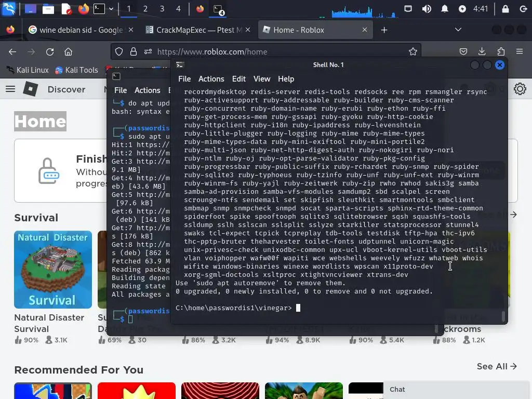
Task: Open the Save to Pocket button
Action: click(463, 51)
